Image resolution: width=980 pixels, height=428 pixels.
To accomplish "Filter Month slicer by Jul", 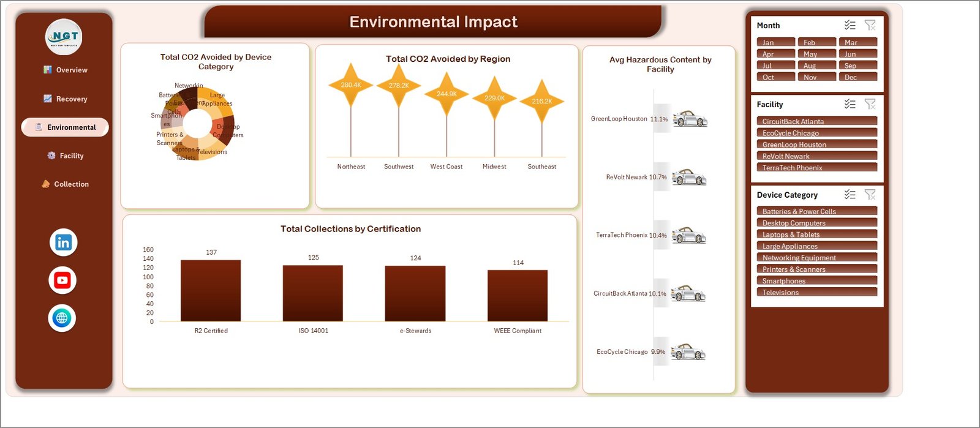I will 776,66.
